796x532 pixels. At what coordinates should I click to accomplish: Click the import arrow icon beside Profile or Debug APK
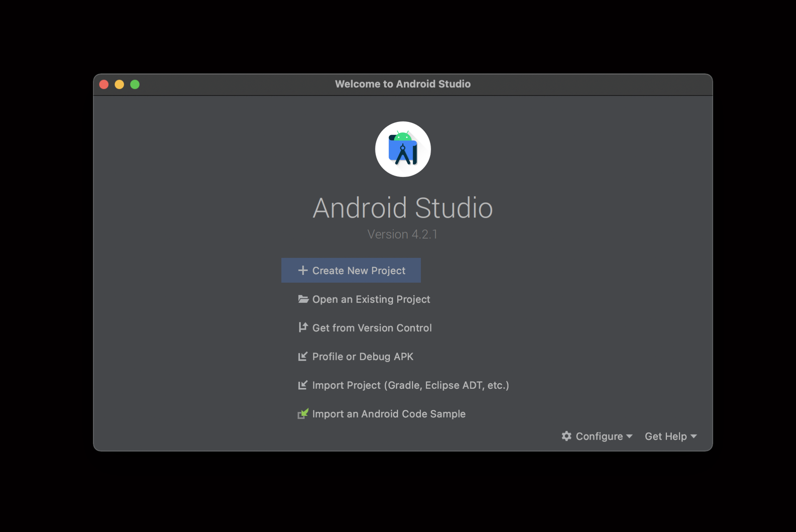(304, 356)
